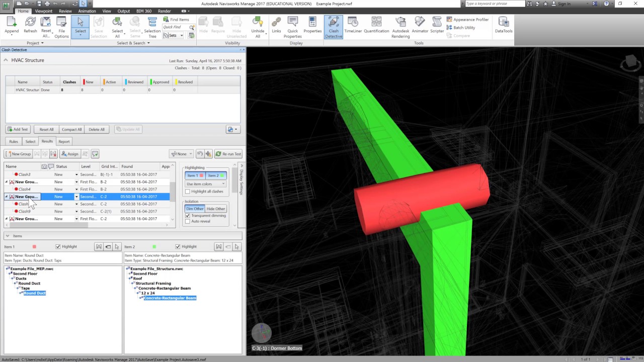644x362 pixels.
Task: Click the Delete All button
Action: coord(97,129)
